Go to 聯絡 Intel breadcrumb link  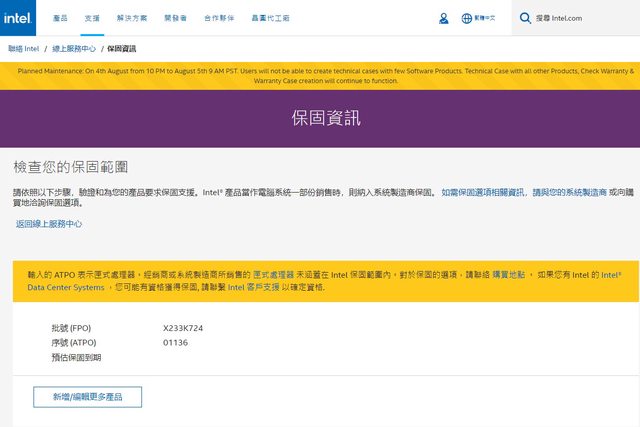point(28,48)
